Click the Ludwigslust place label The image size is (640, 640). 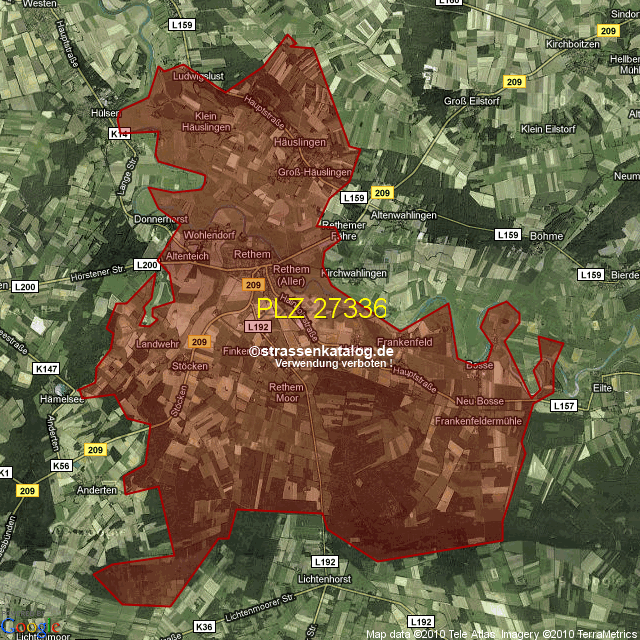tap(201, 76)
